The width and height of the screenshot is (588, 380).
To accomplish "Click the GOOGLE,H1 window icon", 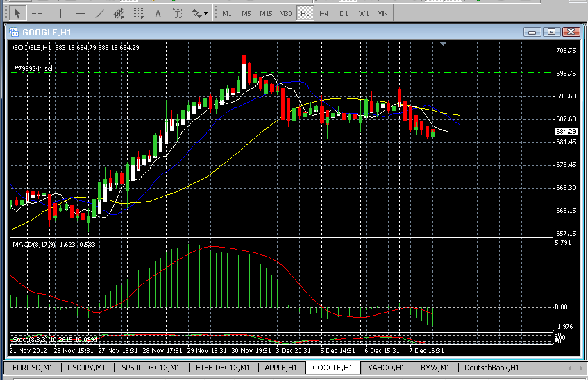I will pos(14,32).
